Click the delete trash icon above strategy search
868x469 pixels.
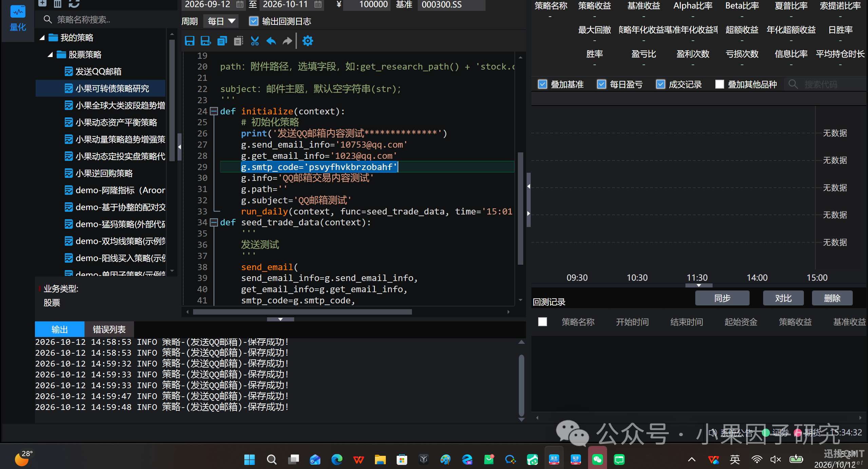tap(58, 3)
